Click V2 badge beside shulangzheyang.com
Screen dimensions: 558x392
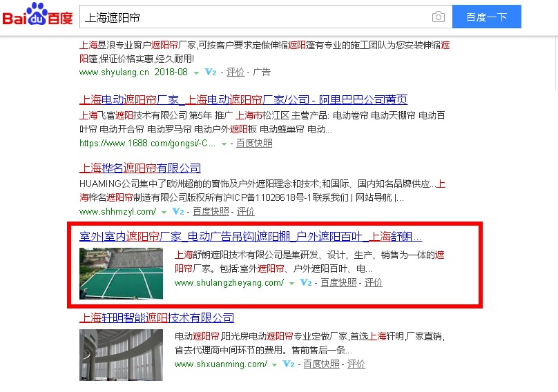[x=306, y=283]
